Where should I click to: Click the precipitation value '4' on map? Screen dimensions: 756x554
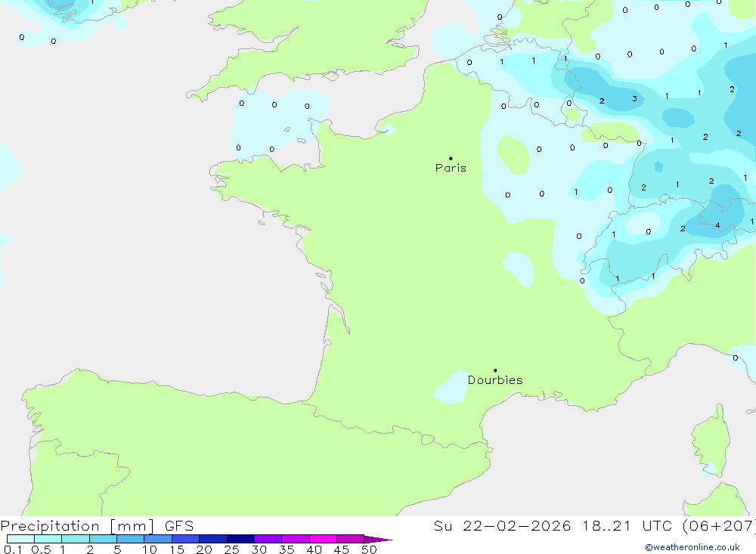point(717,225)
